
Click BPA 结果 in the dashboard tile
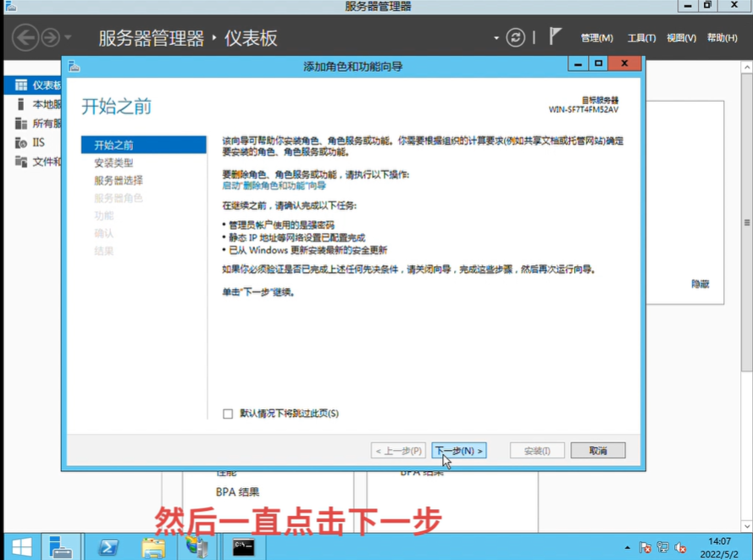tap(238, 492)
